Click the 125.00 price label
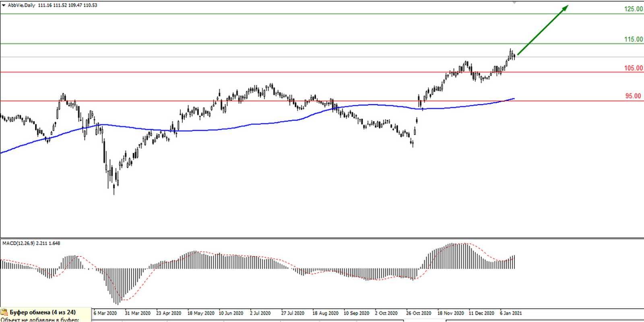The width and height of the screenshot is (644, 322). (x=633, y=9)
